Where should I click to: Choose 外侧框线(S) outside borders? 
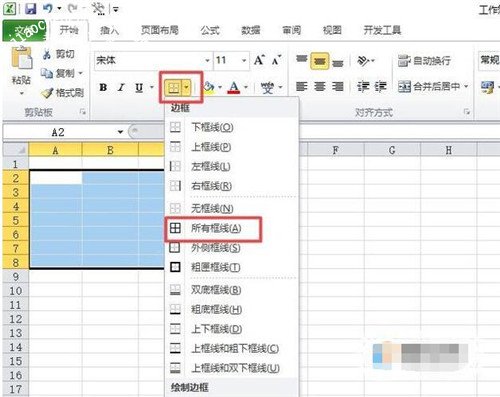tap(231, 248)
